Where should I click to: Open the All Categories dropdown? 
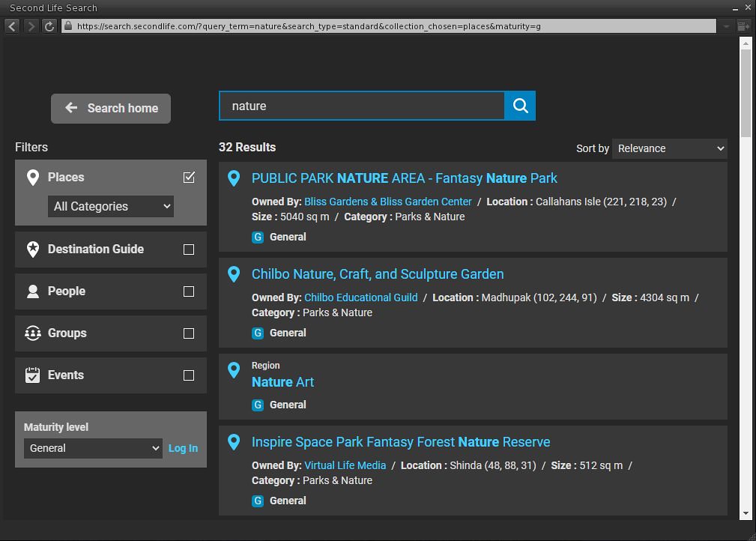pos(111,207)
